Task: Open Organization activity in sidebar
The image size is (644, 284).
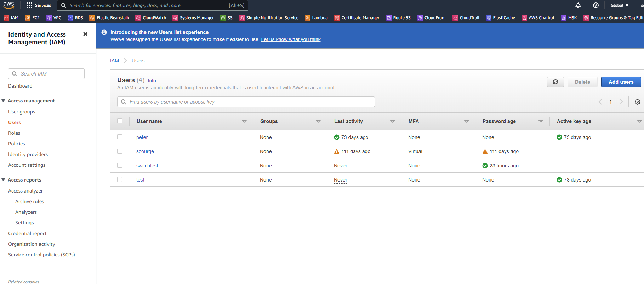Action: 32,244
